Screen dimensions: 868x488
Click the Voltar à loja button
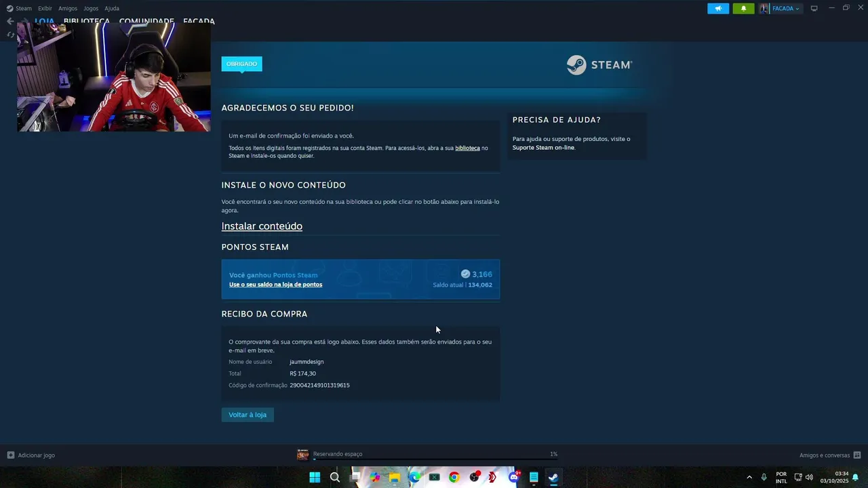[x=248, y=415]
